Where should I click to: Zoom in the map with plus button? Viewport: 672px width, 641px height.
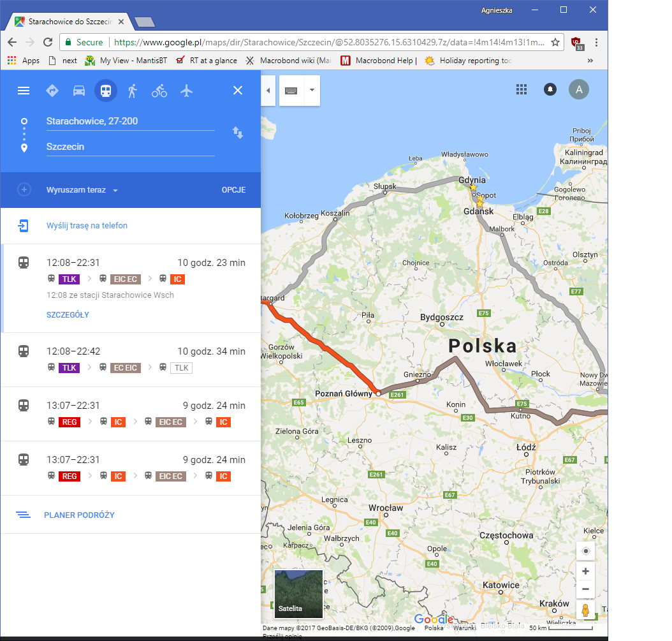(x=585, y=571)
